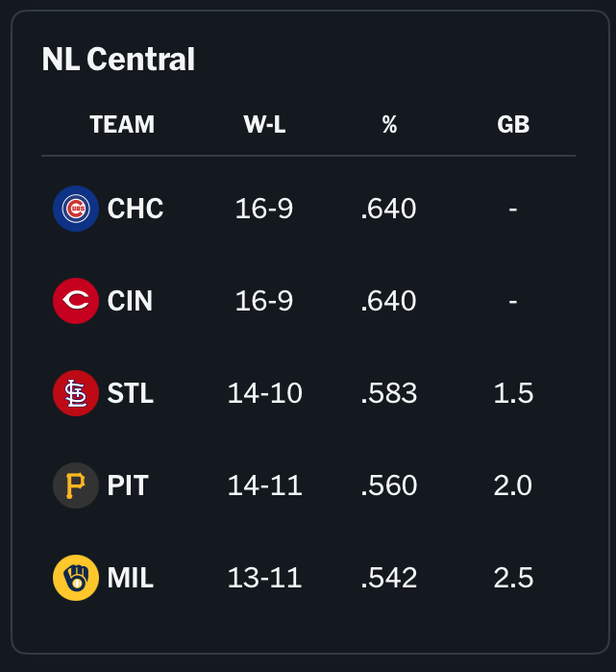616x672 pixels.
Task: Open the CIN team link
Action: (x=131, y=301)
